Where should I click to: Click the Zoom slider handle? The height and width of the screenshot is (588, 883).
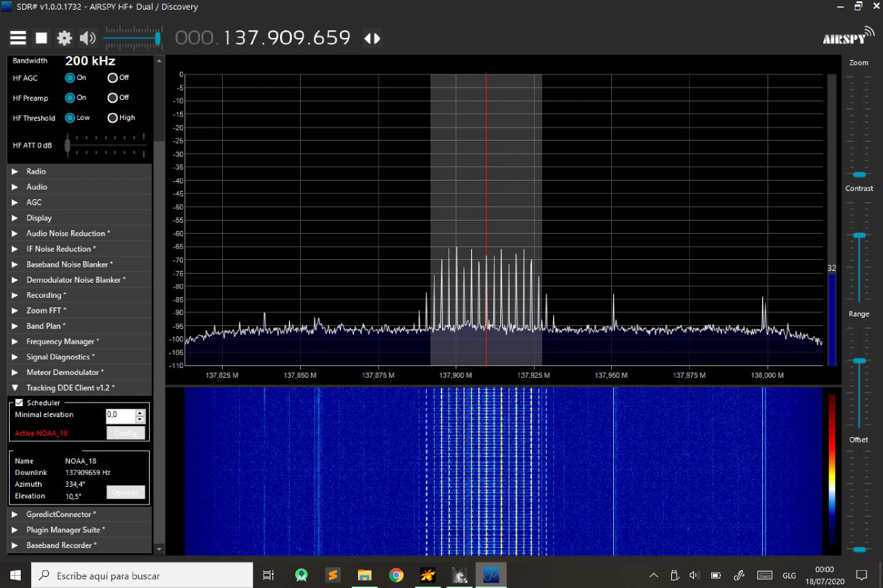click(859, 174)
